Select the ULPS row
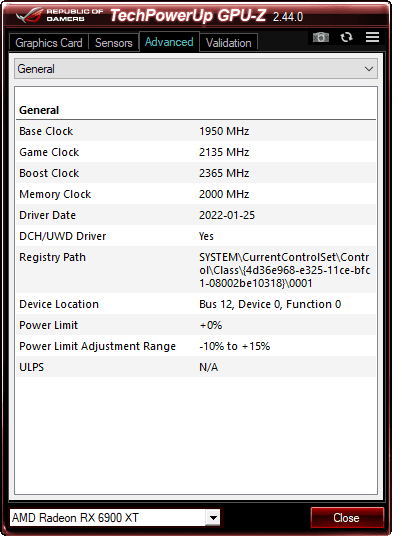402x546 pixels. click(196, 367)
